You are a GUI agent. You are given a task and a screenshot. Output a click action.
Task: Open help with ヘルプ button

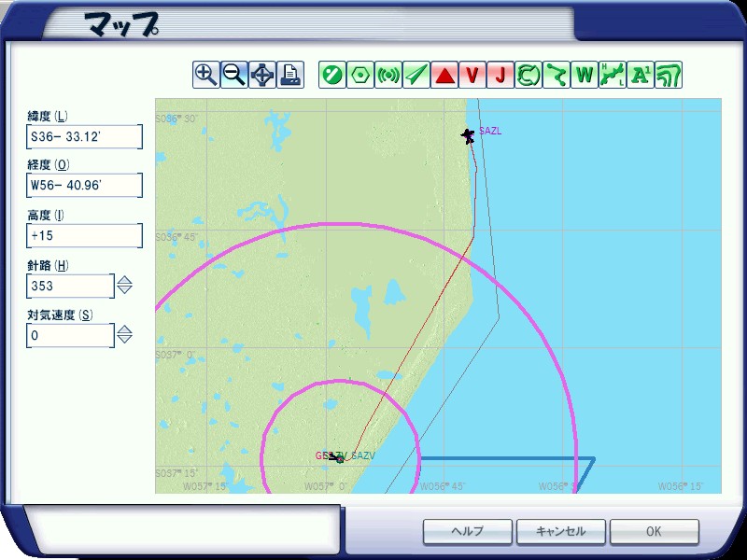[467, 531]
